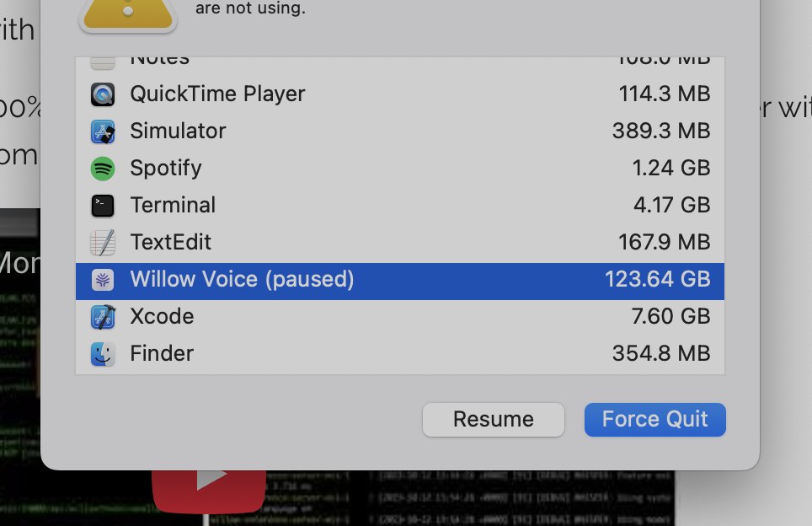Select the Xcode name in list
The height and width of the screenshot is (526, 812).
[162, 316]
